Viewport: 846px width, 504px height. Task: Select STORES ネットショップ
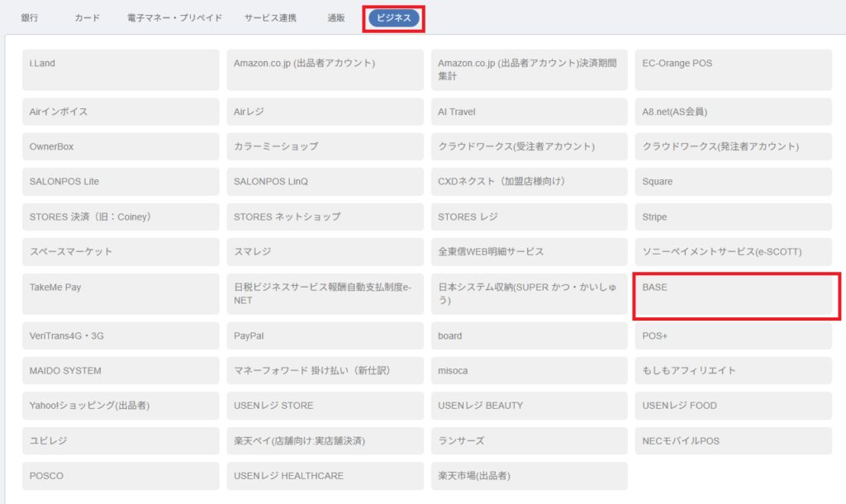pyautogui.click(x=325, y=217)
